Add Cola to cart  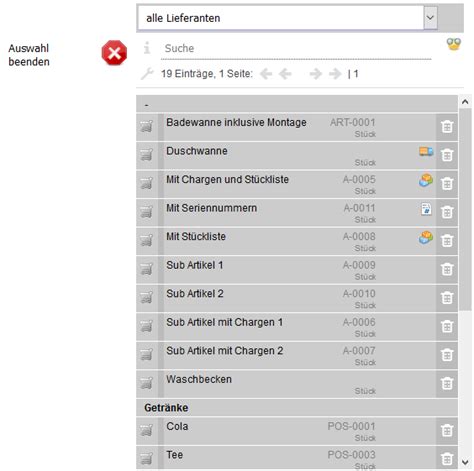146,430
